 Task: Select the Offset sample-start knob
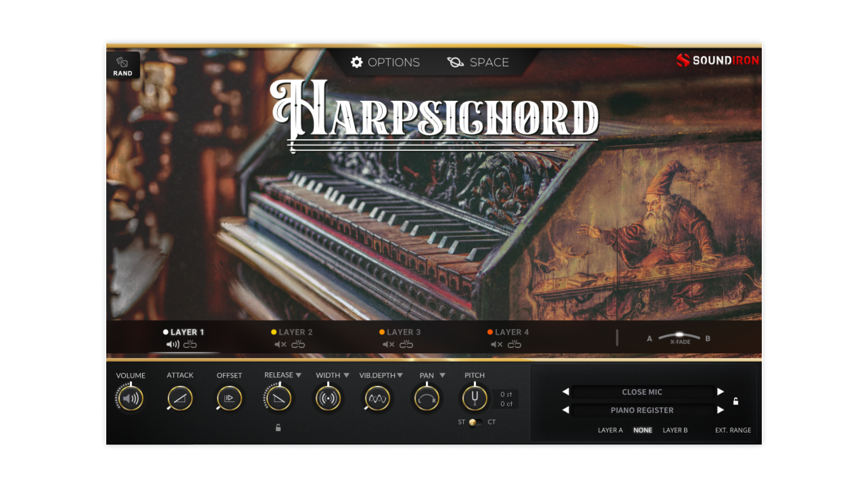pyautogui.click(x=229, y=399)
